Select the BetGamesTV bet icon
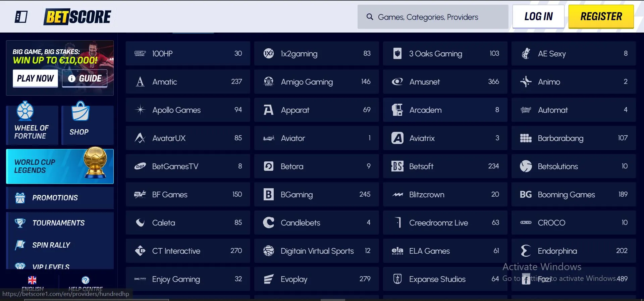The height and width of the screenshot is (301, 644). pyautogui.click(x=140, y=166)
